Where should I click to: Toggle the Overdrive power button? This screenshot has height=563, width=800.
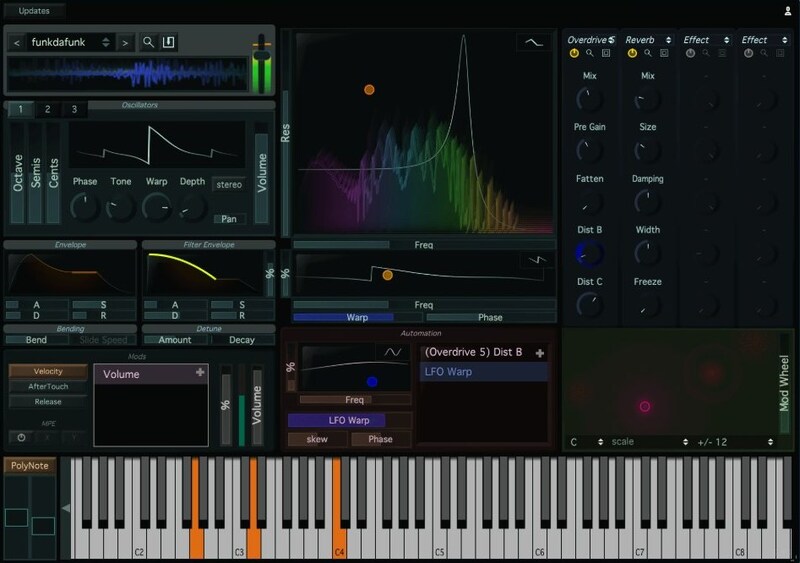point(575,53)
